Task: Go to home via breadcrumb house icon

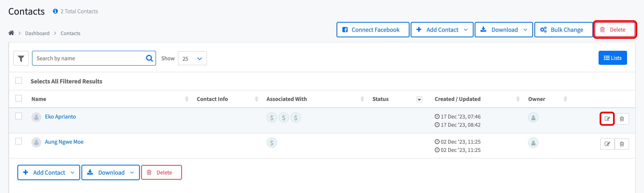Action: pos(11,33)
